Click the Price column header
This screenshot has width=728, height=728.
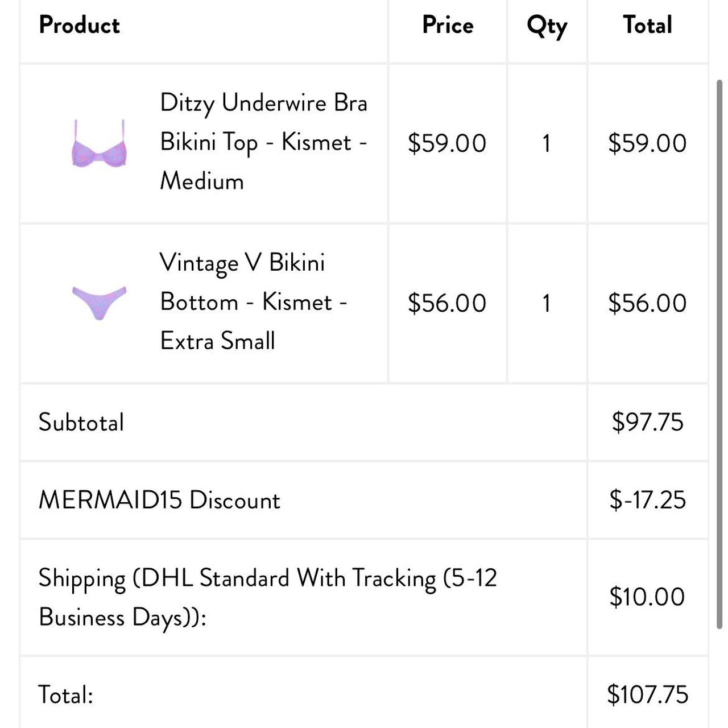tap(448, 25)
